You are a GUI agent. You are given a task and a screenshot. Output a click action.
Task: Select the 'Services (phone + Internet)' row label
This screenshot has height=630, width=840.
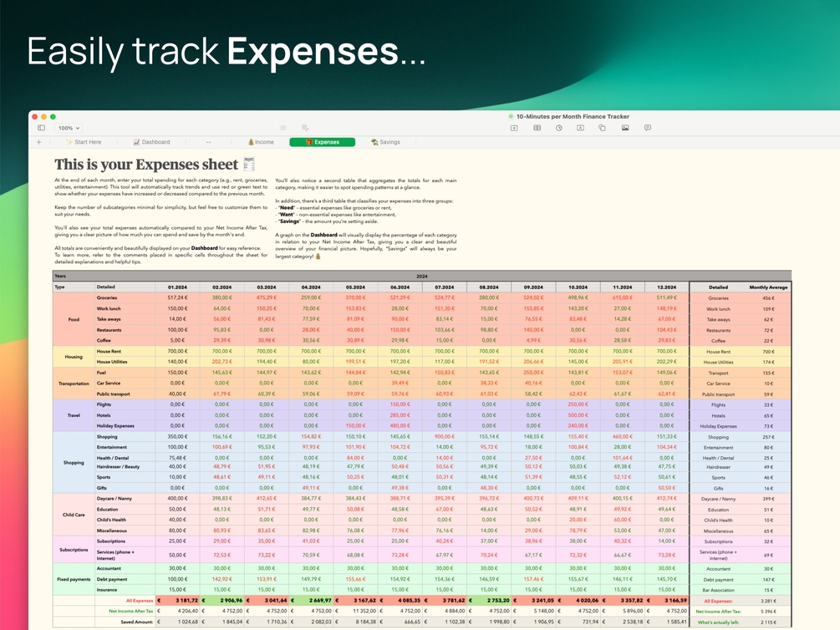(125, 555)
